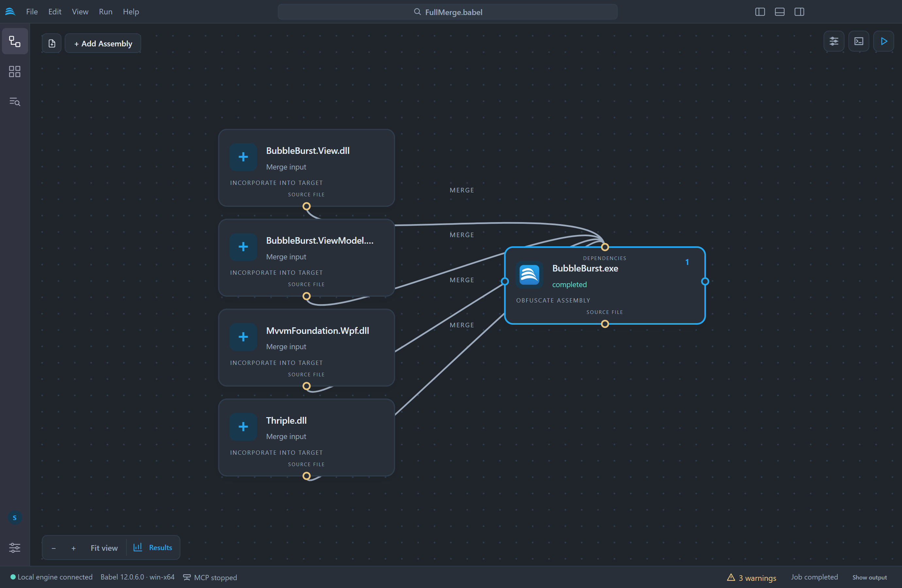Click Local engine connected status

52,577
